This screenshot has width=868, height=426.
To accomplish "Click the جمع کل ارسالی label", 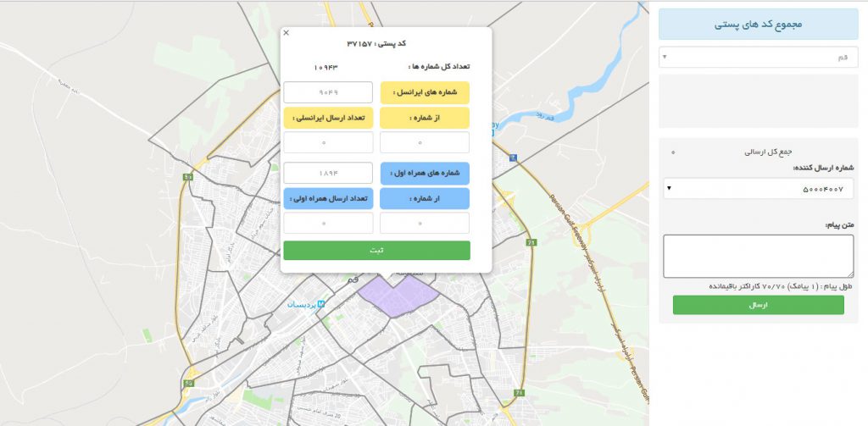I will [x=767, y=152].
